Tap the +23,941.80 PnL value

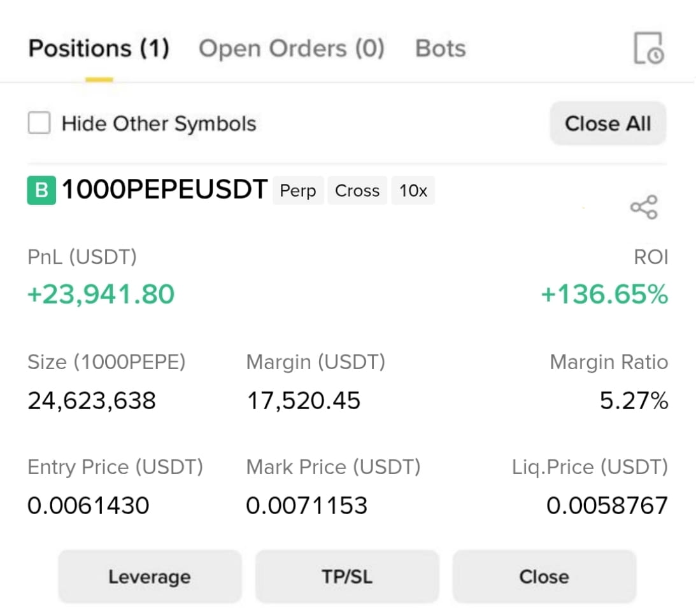(101, 294)
